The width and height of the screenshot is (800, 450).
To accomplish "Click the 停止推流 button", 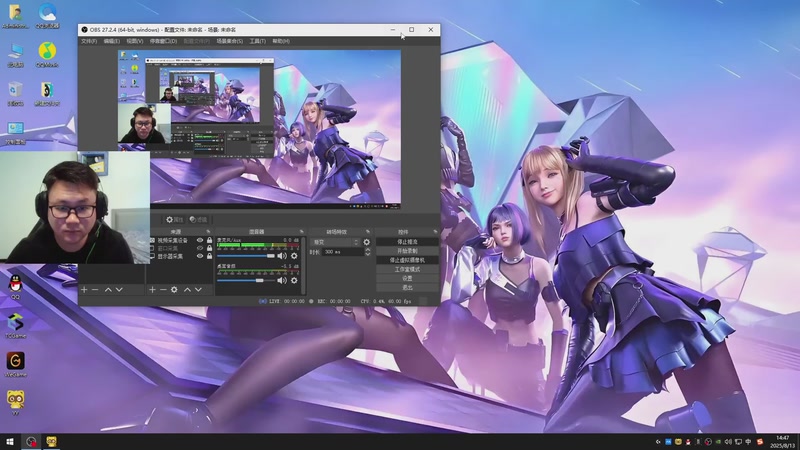I will [x=407, y=242].
